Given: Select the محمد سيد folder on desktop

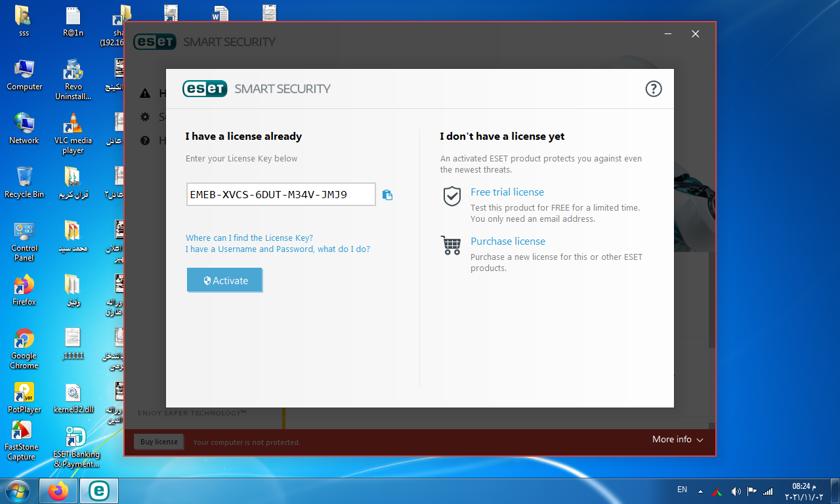Looking at the screenshot, I should (73, 236).
